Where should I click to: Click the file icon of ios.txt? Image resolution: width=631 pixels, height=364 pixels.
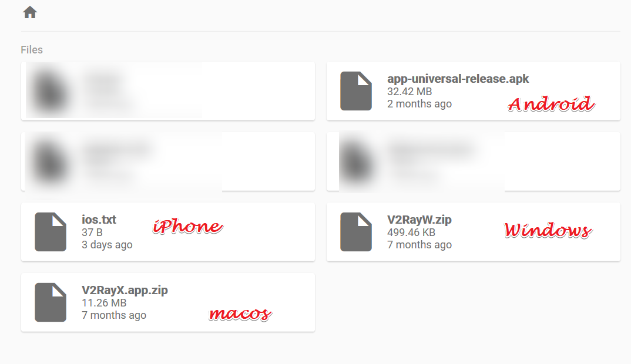[x=51, y=232]
